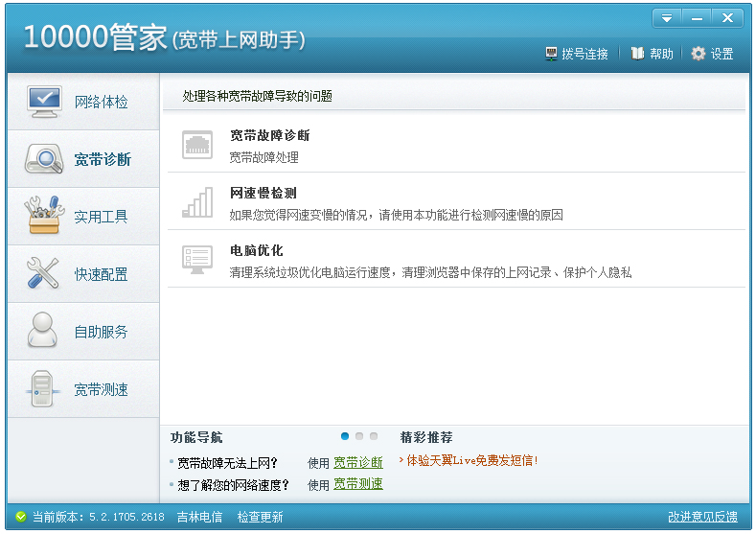This screenshot has width=756, height=534.
Task: Open the 帮助 help menu
Action: pyautogui.click(x=652, y=54)
